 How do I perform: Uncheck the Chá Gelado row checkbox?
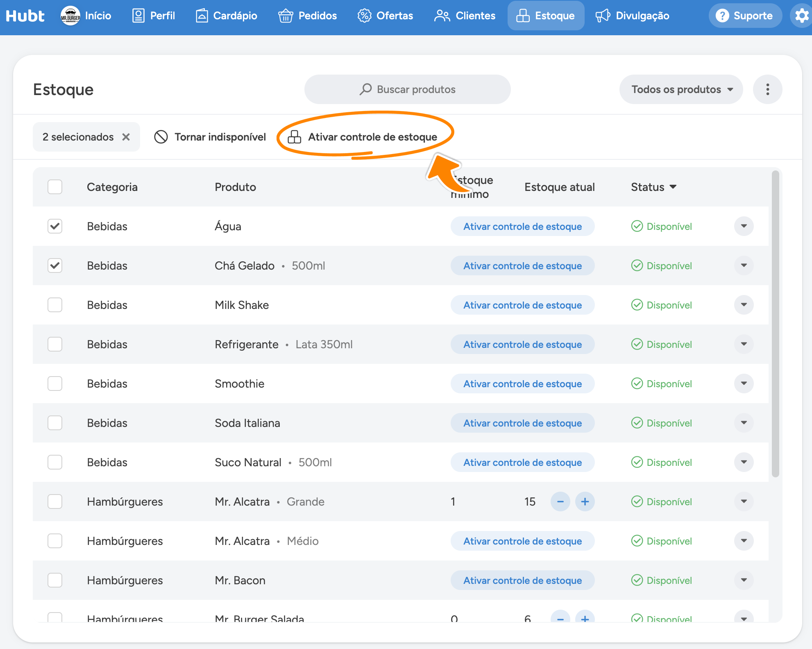(x=55, y=265)
